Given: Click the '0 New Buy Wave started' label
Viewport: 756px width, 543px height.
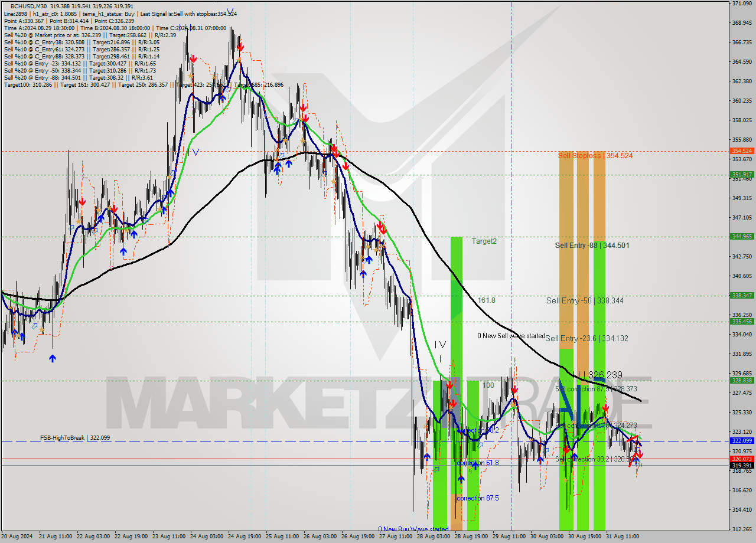Looking at the screenshot, I should (x=413, y=529).
